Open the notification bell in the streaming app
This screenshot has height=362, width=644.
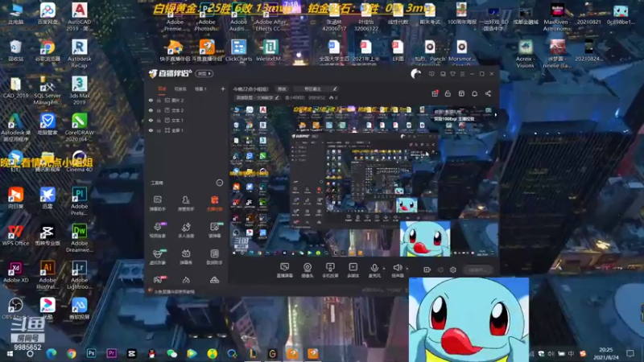[474, 93]
